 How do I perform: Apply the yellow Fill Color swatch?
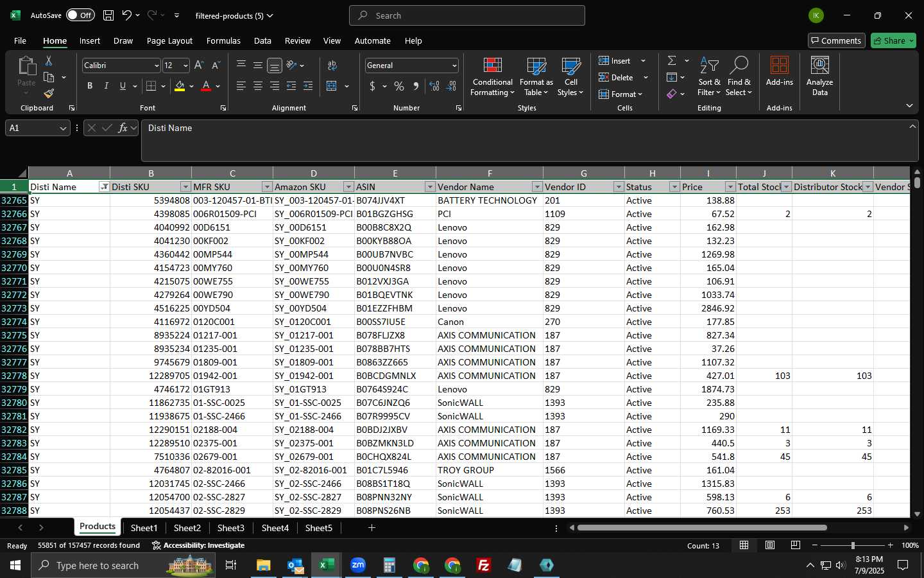[180, 86]
